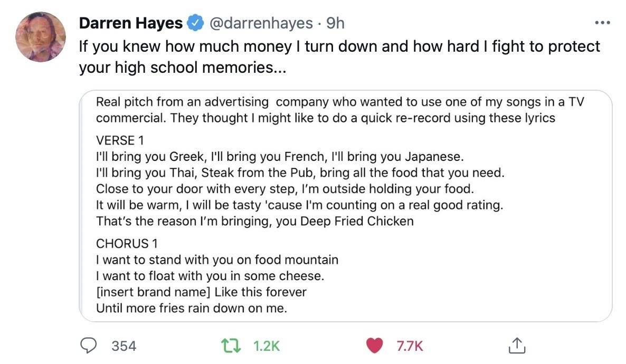This screenshot has width=626, height=364.
Task: Click the "Until more fries rain down" line
Action: [191, 308]
